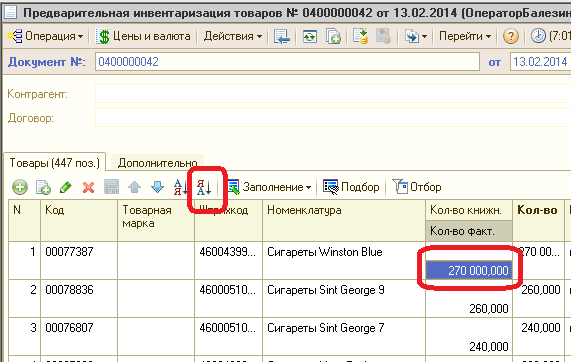Screen dimensions: 571x362
Task: Click barcode cell in Sint George 9 row
Action: (228, 299)
